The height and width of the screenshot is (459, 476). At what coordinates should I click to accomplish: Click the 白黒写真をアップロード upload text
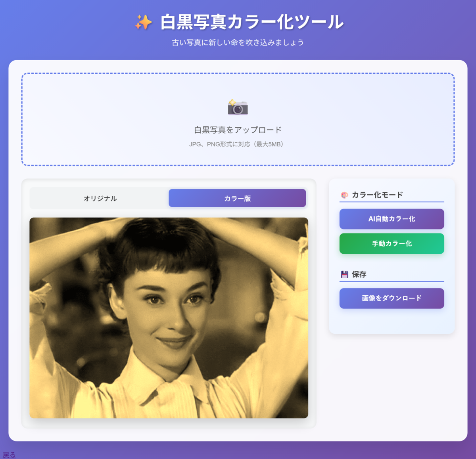pyautogui.click(x=238, y=130)
